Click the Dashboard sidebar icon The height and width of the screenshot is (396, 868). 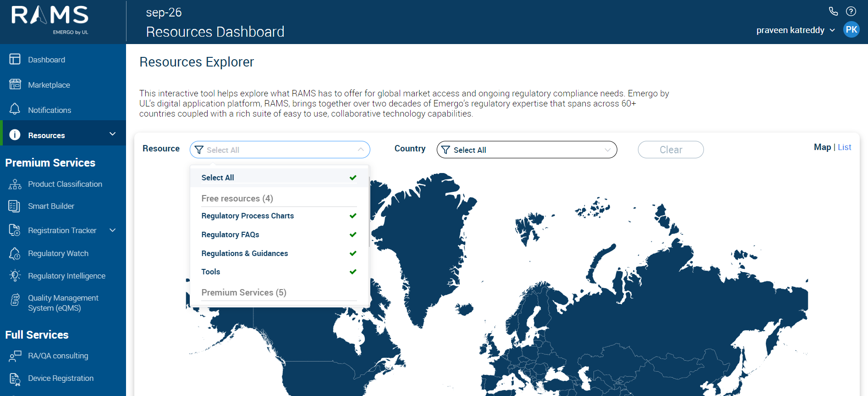15,59
